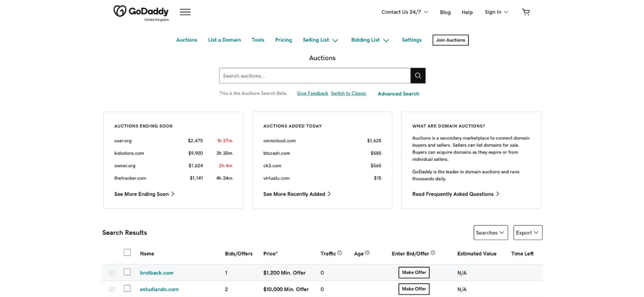Check the select-all checkbox in table header
This screenshot has height=297, width=644.
coord(127,253)
